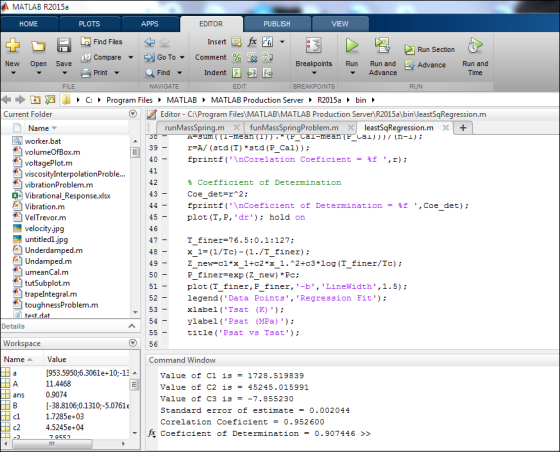The image size is (560, 452).
Task: Click the Run and Time icon
Action: click(475, 45)
